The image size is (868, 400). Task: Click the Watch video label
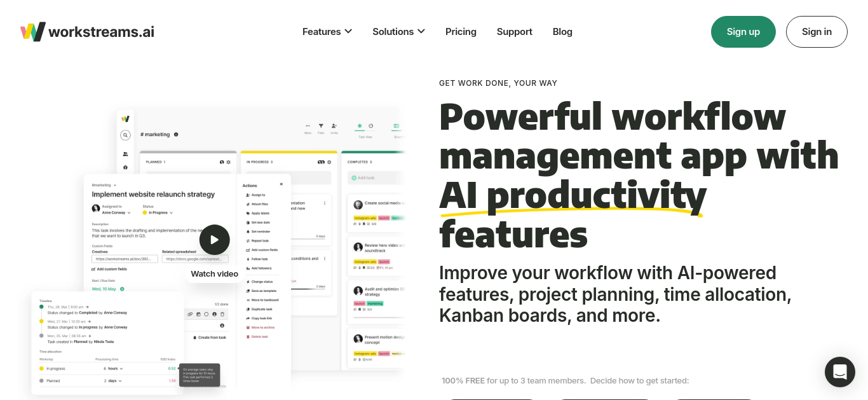pyautogui.click(x=215, y=274)
